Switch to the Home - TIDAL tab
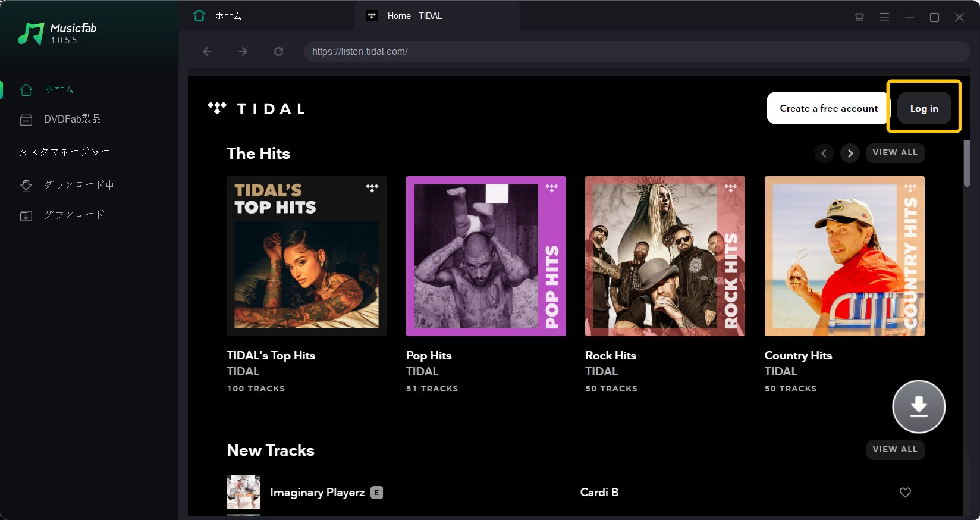 (436, 16)
